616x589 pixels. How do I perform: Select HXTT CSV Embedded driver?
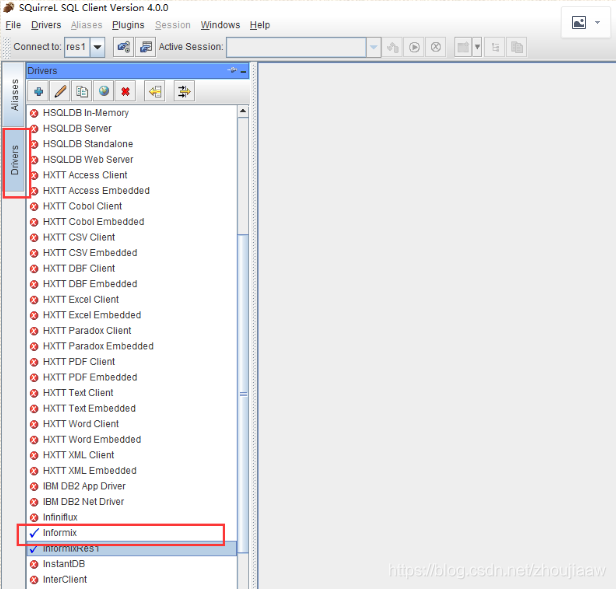click(132, 253)
